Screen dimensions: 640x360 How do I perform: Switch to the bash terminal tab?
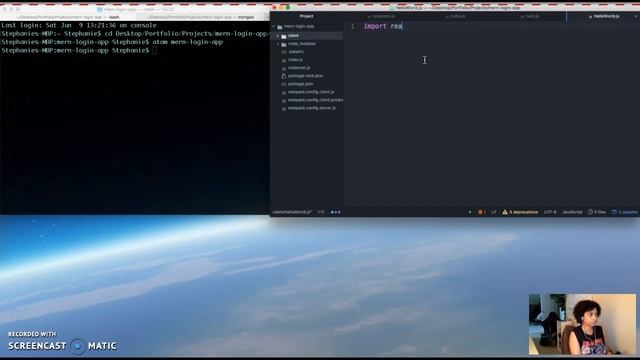point(68,17)
